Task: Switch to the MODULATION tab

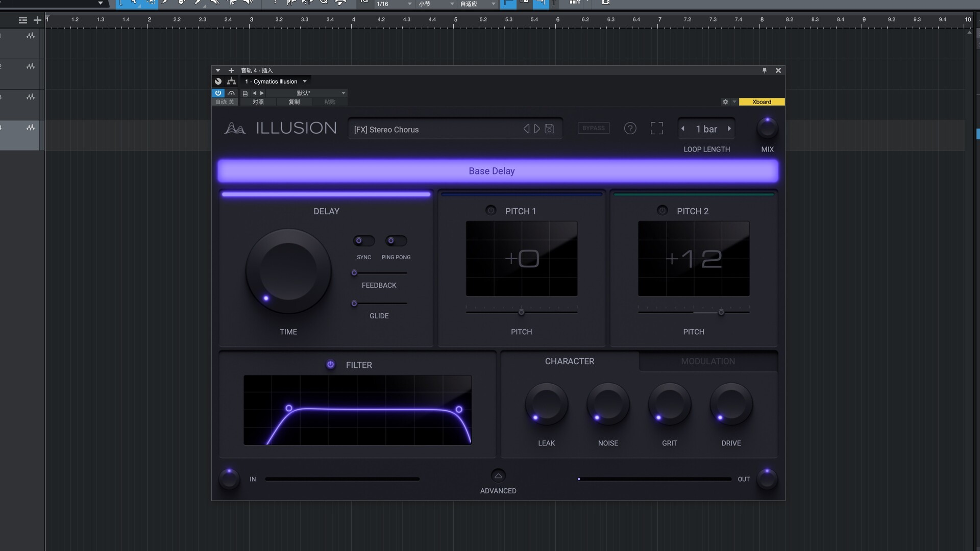Action: (708, 361)
